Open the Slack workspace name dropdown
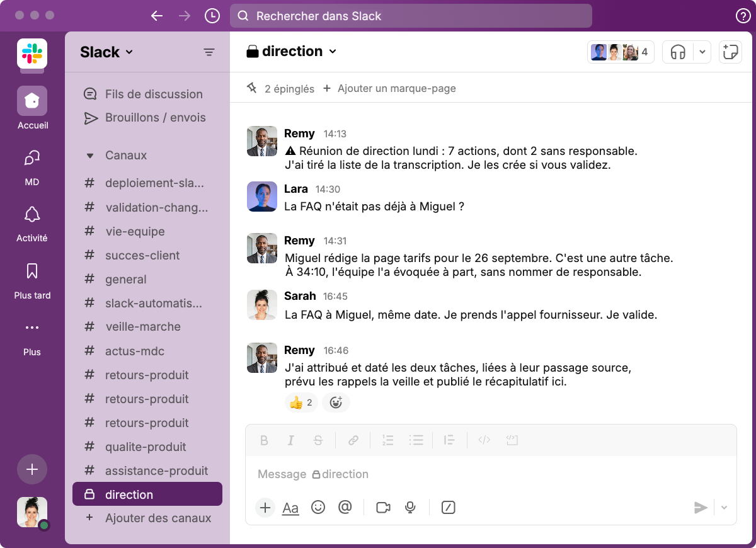Image resolution: width=756 pixels, height=548 pixels. click(106, 52)
